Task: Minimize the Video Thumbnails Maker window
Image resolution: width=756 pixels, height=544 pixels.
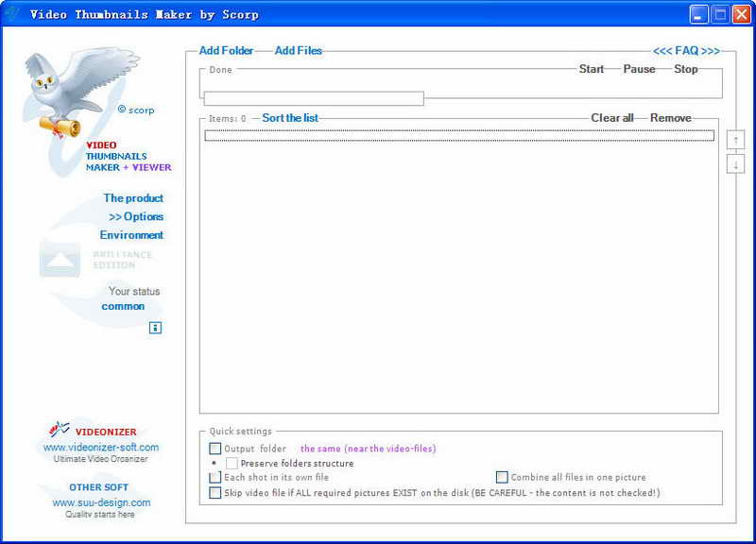Action: (698, 14)
